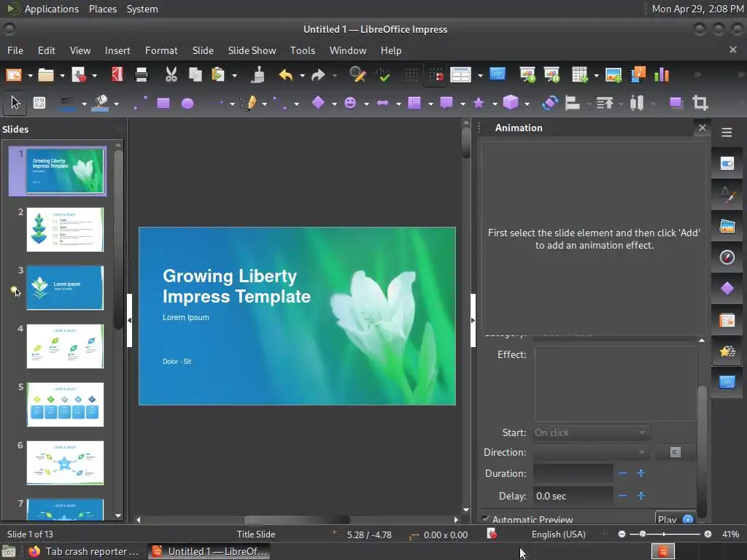Open the Applications system menu
This screenshot has width=747, height=560.
[x=52, y=9]
